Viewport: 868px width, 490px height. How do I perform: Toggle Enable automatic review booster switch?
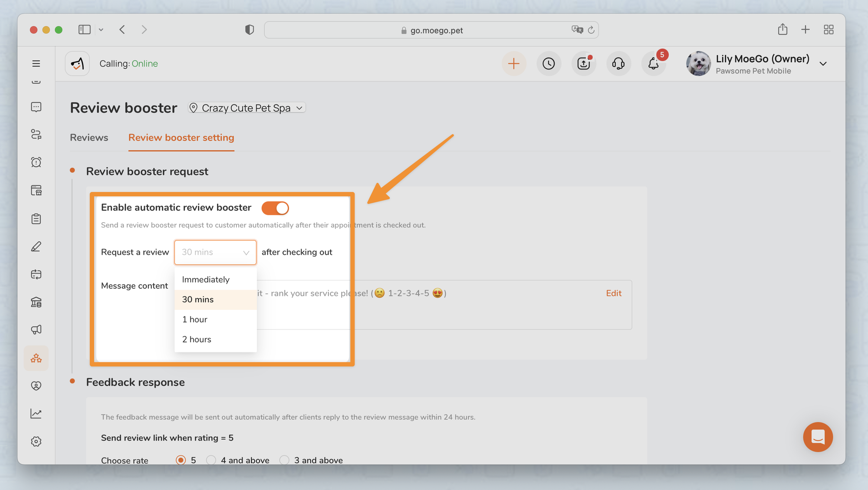275,208
